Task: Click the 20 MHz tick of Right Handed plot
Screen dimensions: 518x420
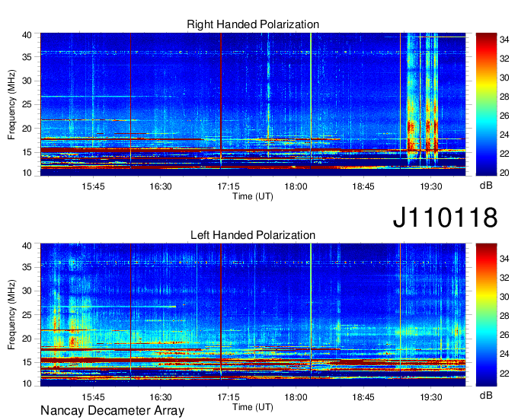Action: click(27, 129)
